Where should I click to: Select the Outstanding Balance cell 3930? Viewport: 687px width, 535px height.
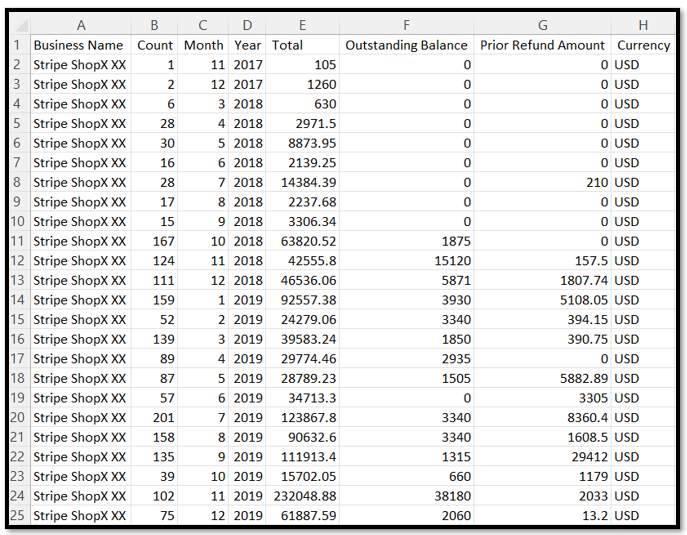tap(406, 300)
